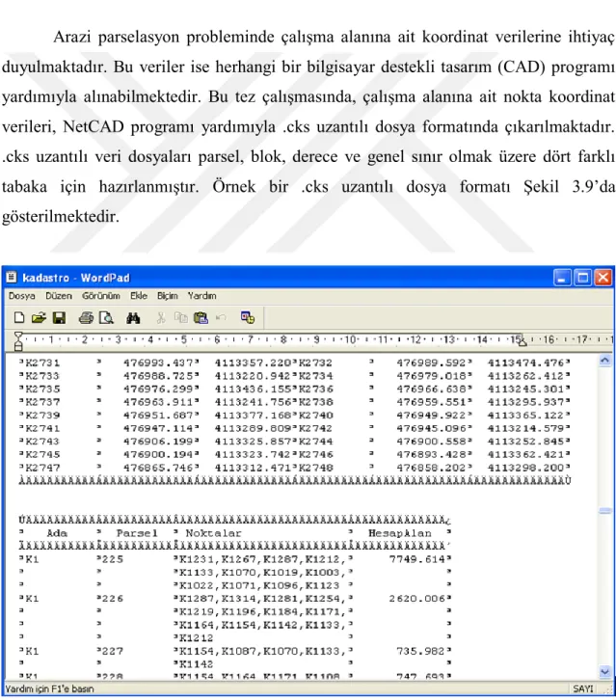The height and width of the screenshot is (700, 616).
Task: Click the point name K2735
Action: tap(42, 389)
